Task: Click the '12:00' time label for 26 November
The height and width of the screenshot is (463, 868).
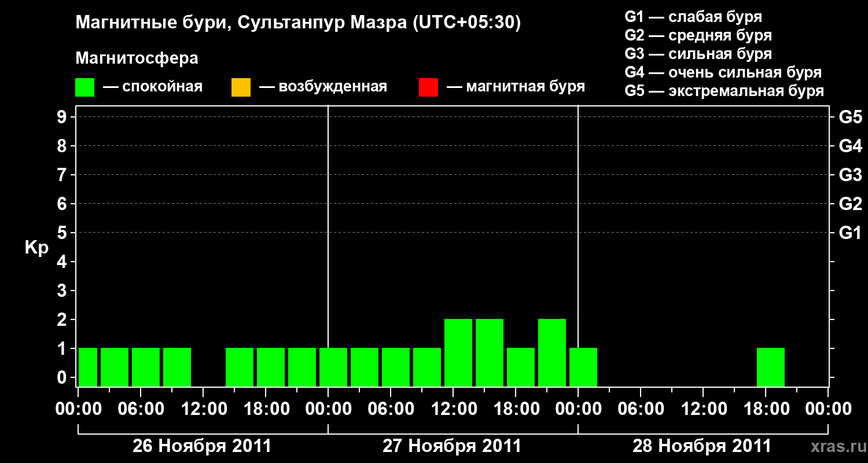Action: tap(203, 409)
